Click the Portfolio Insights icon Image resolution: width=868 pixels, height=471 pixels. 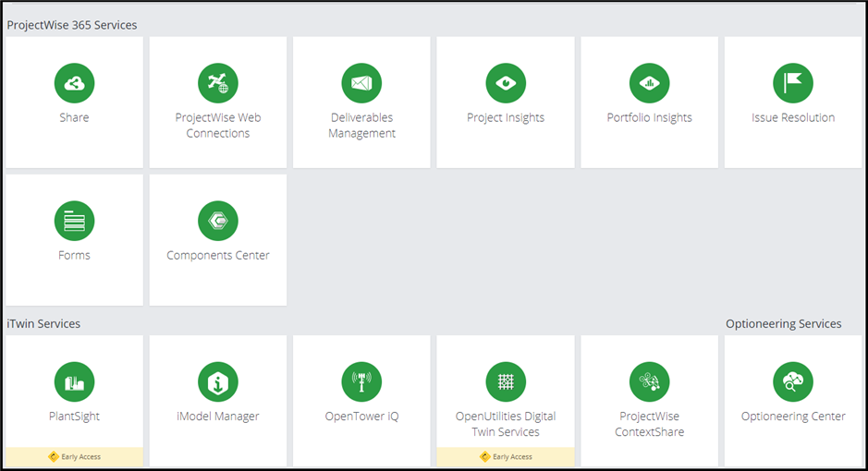click(x=649, y=84)
